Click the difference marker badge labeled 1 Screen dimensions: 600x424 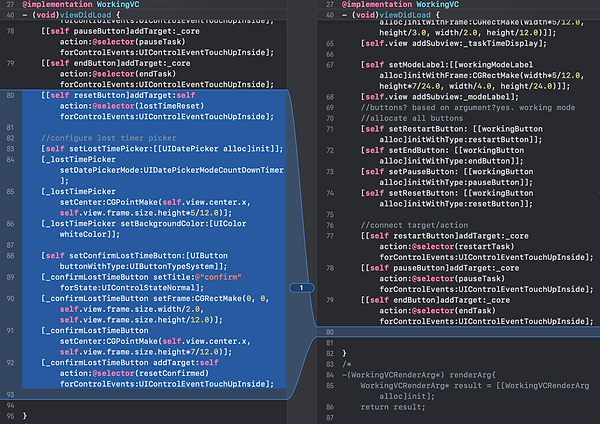pyautogui.click(x=302, y=288)
